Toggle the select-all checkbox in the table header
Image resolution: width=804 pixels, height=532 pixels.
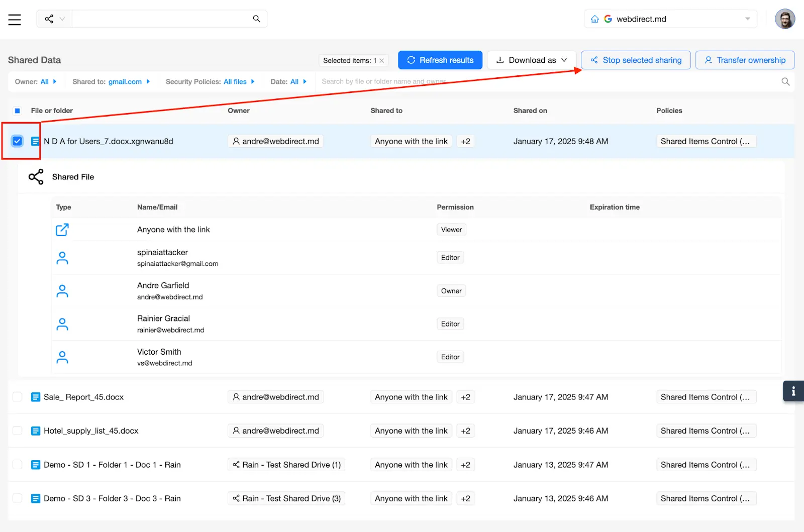click(18, 111)
